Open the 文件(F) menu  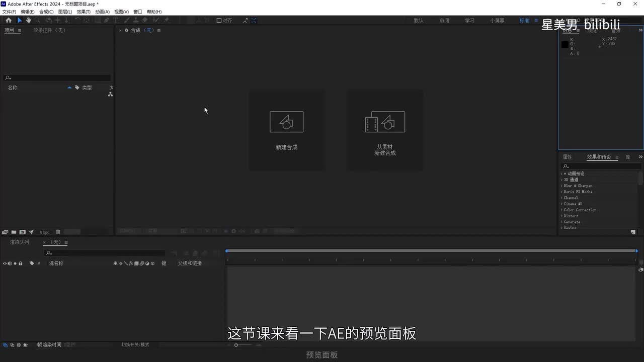9,12
